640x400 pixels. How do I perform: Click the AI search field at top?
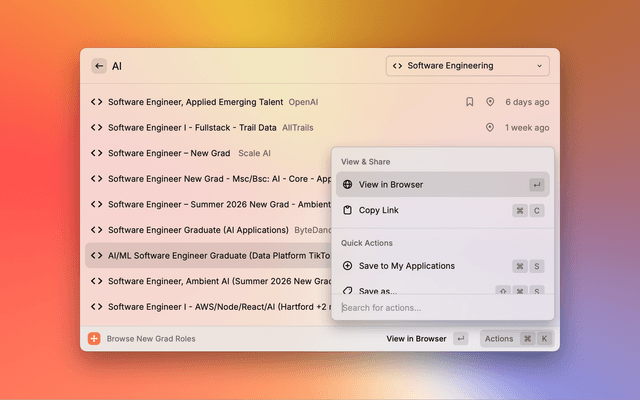240,66
